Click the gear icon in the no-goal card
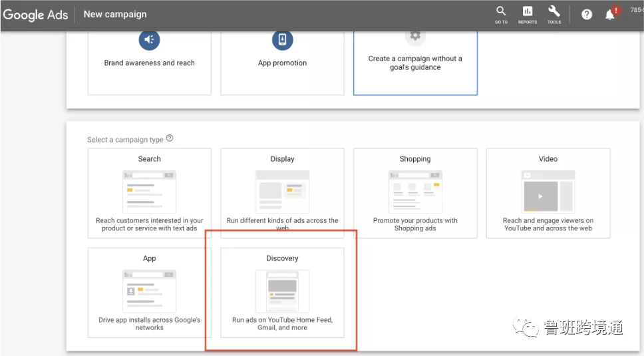The width and height of the screenshot is (644, 356). [x=415, y=36]
